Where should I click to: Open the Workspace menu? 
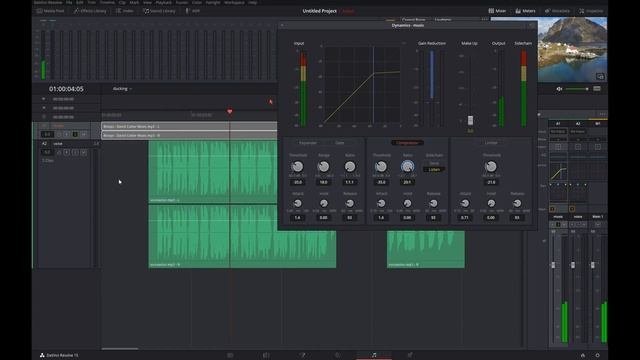pos(234,2)
